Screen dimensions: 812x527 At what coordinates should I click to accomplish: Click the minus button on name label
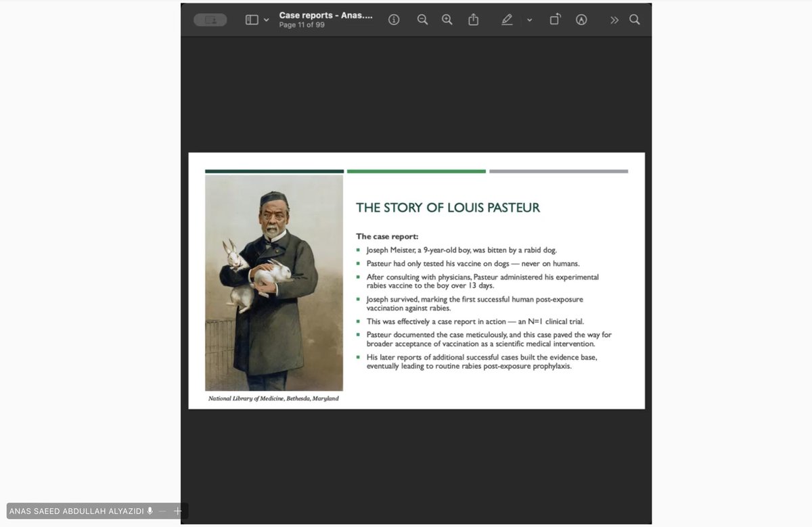pyautogui.click(x=162, y=511)
